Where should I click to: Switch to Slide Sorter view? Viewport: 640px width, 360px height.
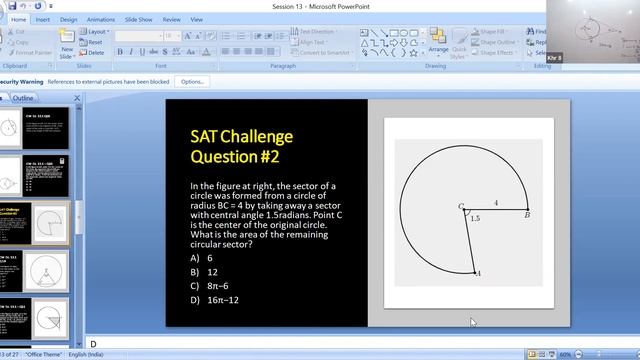tap(542, 354)
